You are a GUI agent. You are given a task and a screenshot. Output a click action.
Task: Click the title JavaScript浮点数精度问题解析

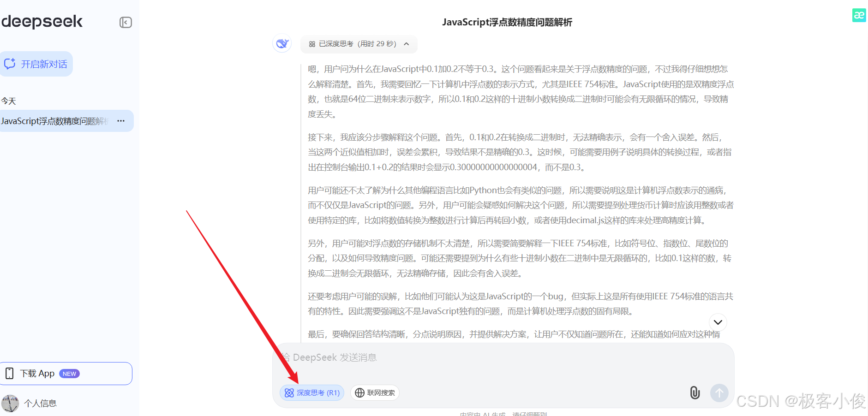[507, 22]
